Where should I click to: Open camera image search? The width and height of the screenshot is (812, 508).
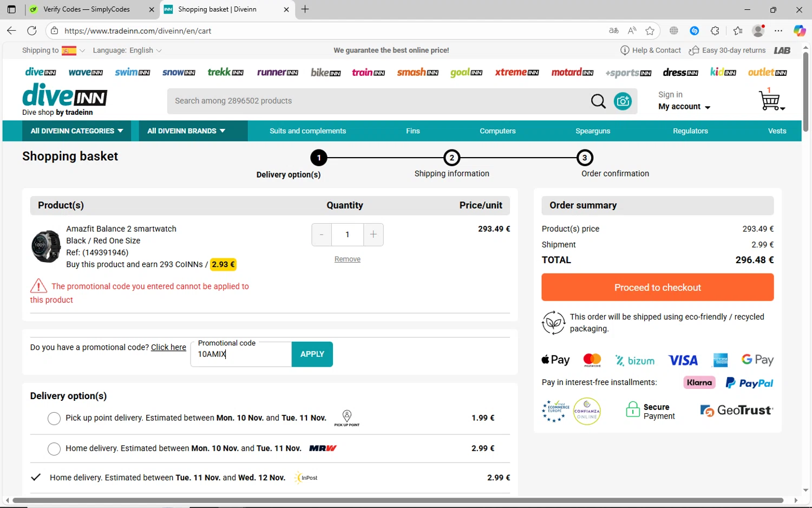click(623, 101)
